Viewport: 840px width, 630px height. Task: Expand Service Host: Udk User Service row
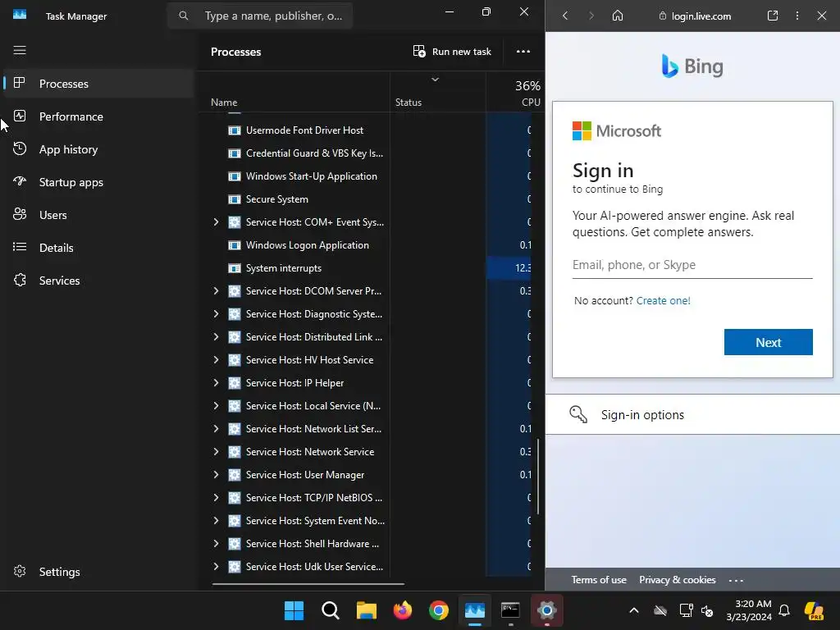[216, 566]
